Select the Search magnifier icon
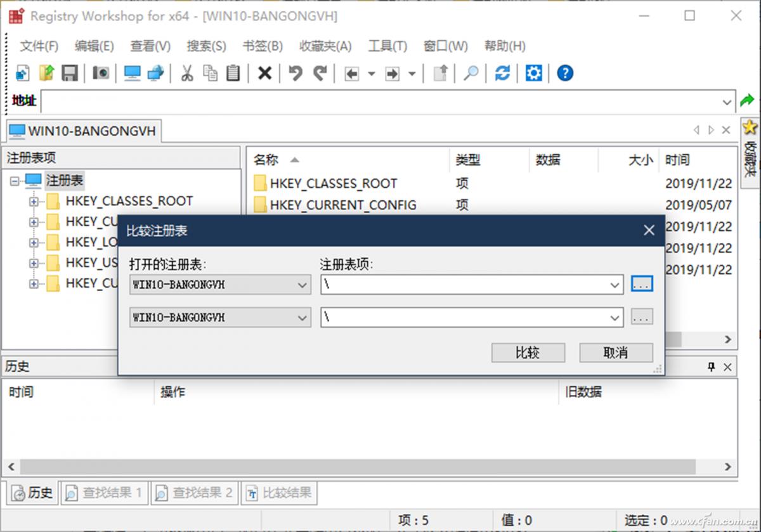 click(x=471, y=73)
